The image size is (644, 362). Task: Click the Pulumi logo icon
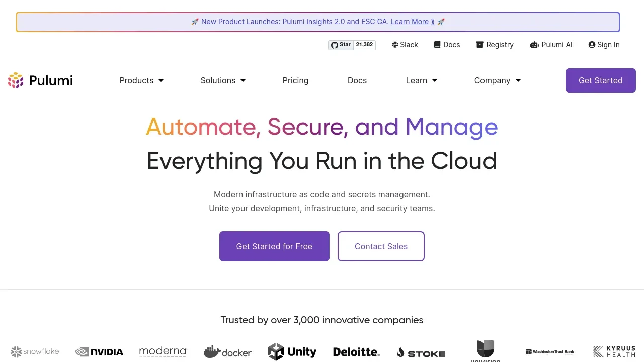coord(16,80)
